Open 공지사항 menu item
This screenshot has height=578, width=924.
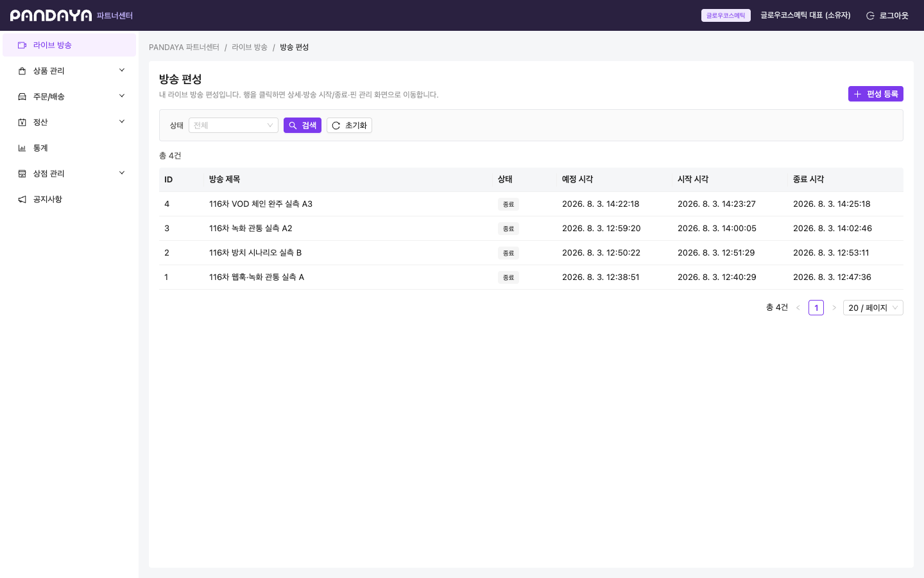click(69, 199)
